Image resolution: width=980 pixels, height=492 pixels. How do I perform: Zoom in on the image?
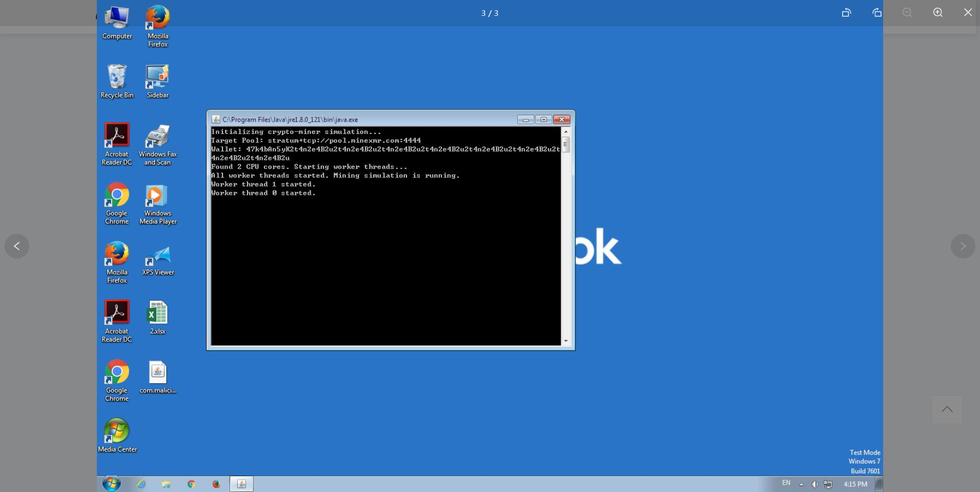pos(937,13)
